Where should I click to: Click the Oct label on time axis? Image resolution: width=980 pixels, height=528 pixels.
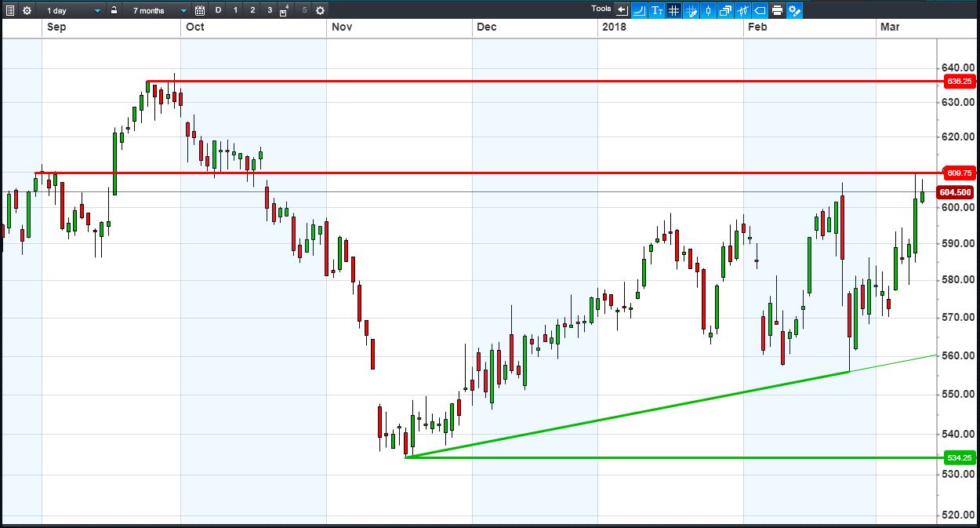[195, 27]
